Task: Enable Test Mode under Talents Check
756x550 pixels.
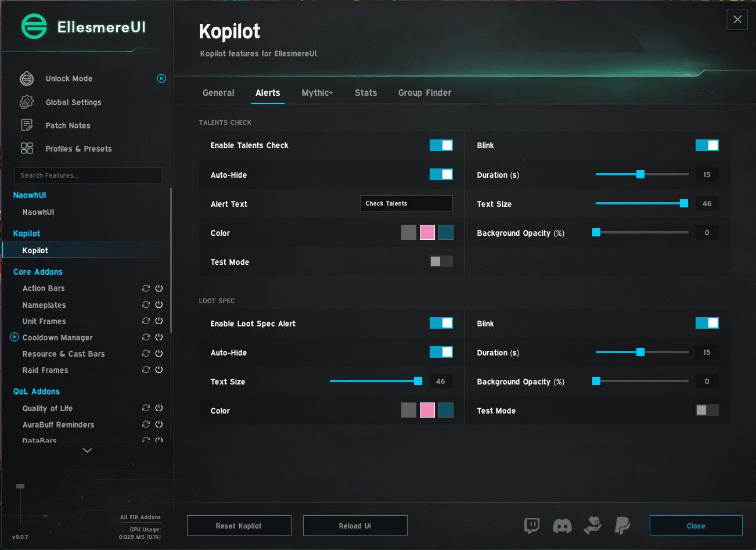Action: (x=441, y=261)
